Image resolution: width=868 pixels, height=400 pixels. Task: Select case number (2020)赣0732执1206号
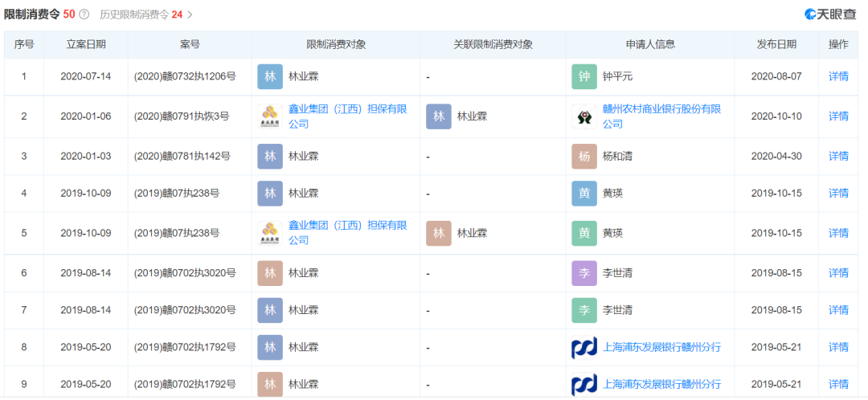[x=185, y=77]
